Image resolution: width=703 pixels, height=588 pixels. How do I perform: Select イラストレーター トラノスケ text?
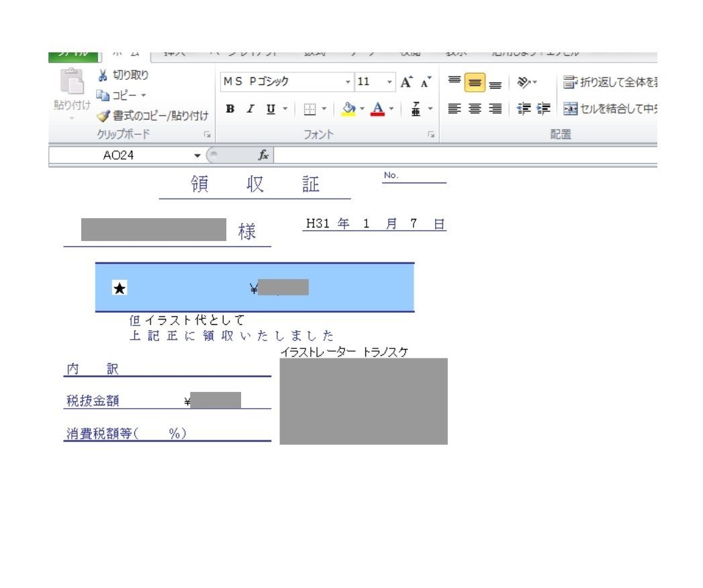pyautogui.click(x=344, y=352)
